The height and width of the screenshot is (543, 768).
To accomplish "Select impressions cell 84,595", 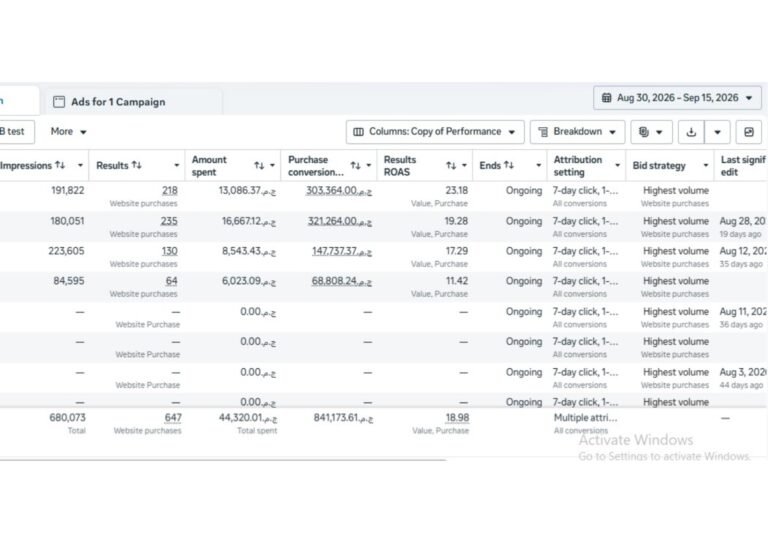I will [69, 281].
